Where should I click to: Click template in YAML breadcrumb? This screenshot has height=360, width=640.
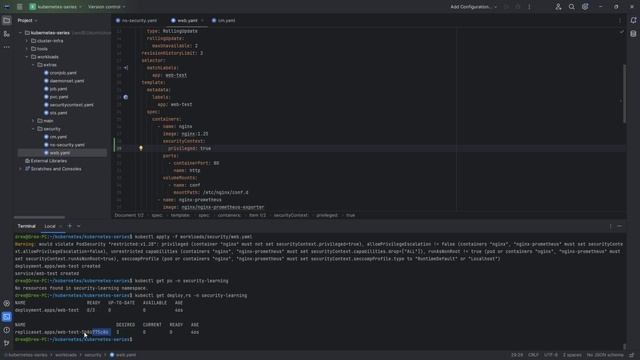(x=180, y=215)
